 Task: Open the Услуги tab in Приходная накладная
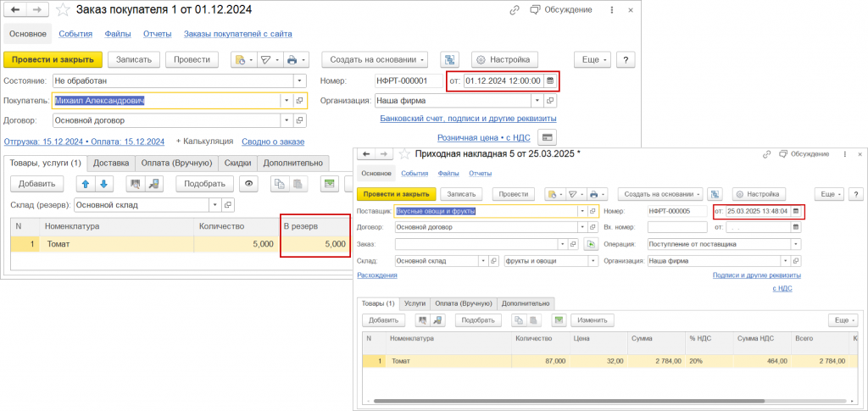click(415, 303)
